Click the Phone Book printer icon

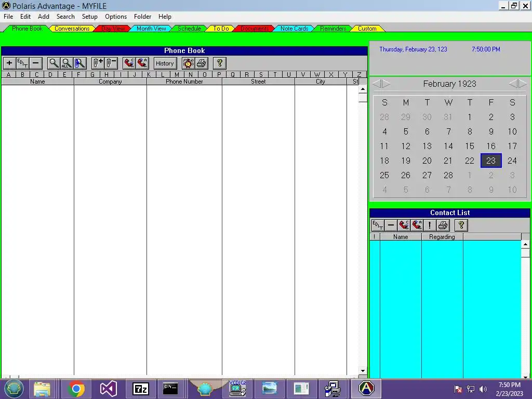pyautogui.click(x=201, y=63)
